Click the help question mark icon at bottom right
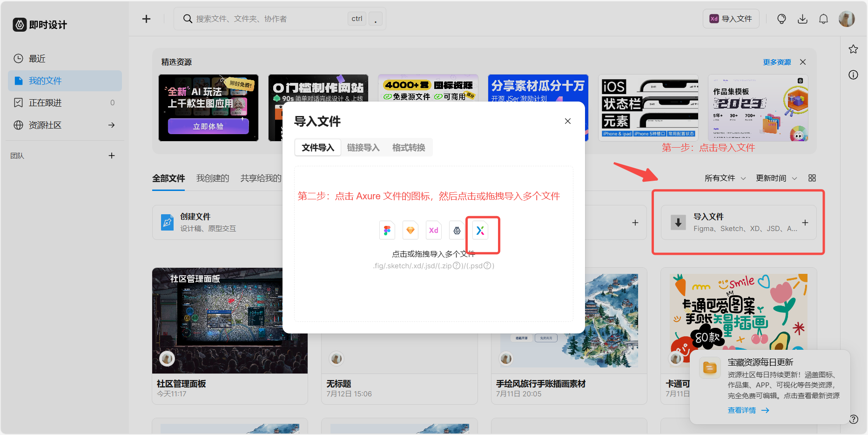The height and width of the screenshot is (435, 868). click(854, 419)
